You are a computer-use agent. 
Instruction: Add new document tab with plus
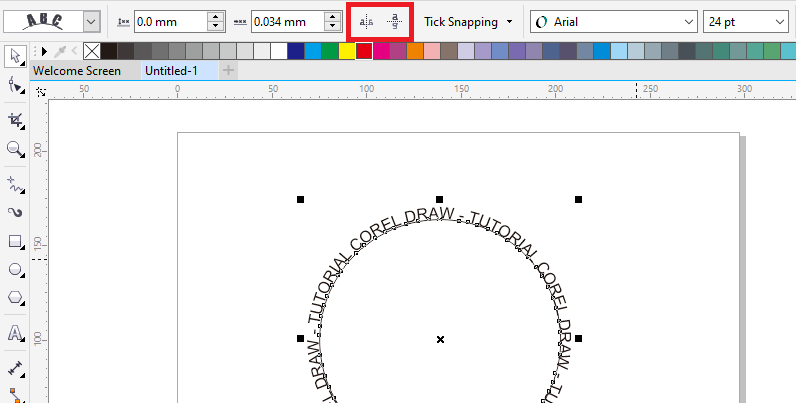click(228, 71)
